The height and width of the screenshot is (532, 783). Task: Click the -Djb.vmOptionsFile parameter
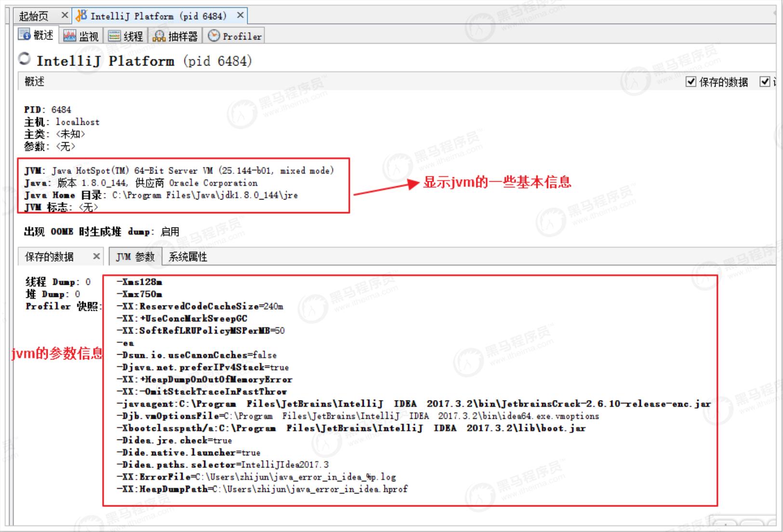pos(358,416)
